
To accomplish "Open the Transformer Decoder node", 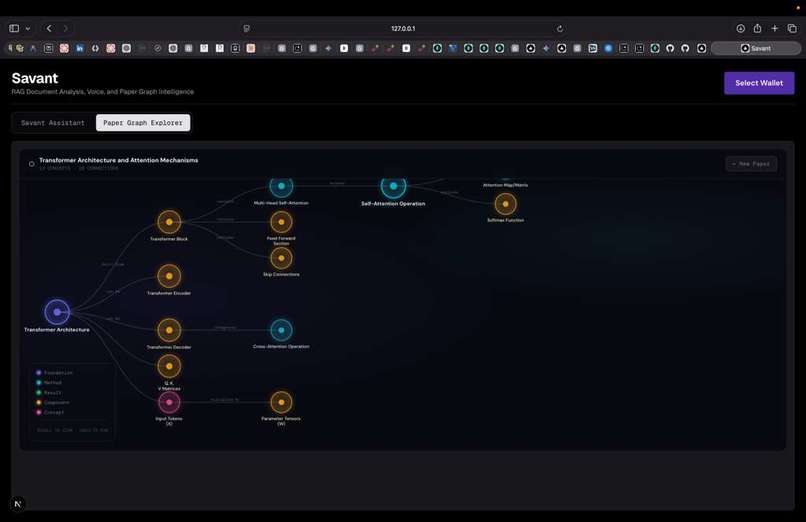I will click(x=169, y=330).
